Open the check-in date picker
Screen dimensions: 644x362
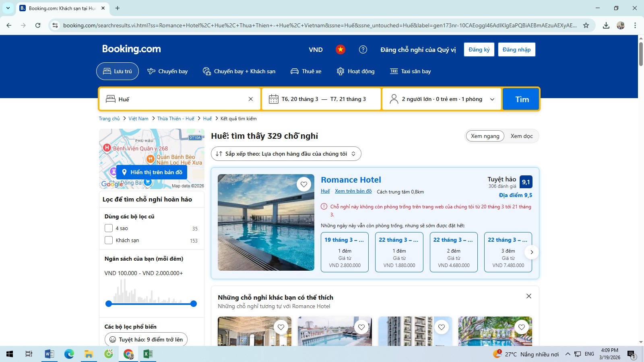(x=300, y=99)
